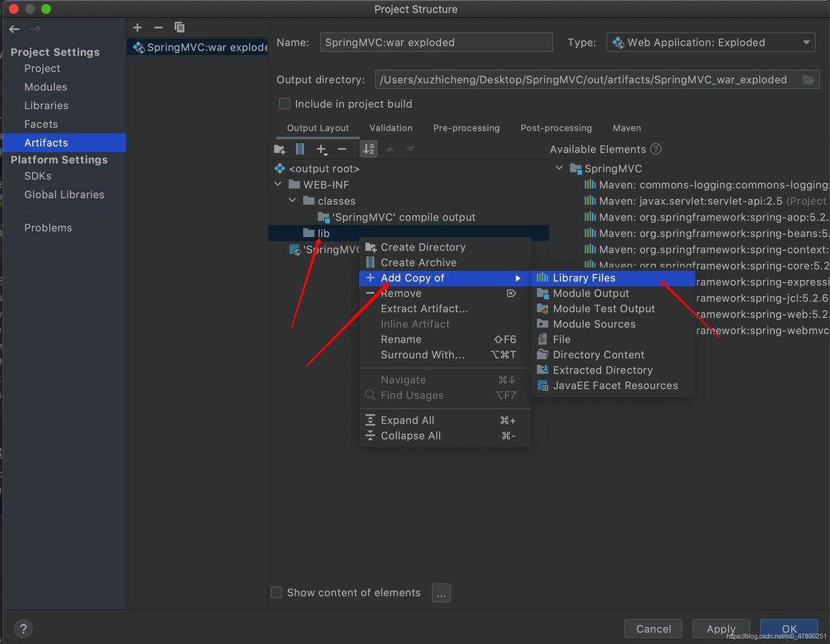Select Module Output submenu item
This screenshot has height=644, width=830.
(x=613, y=293)
